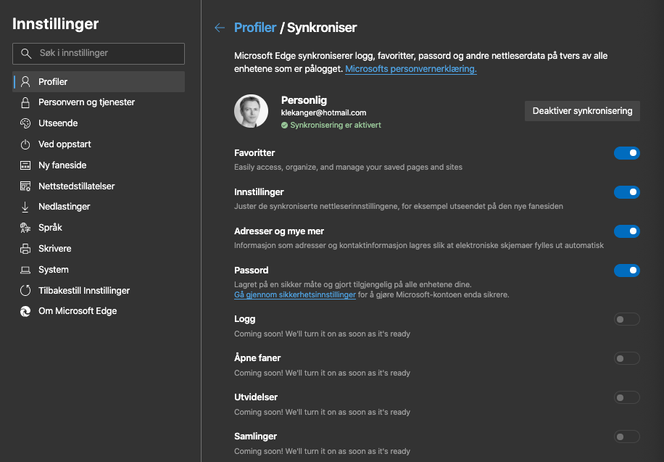The height and width of the screenshot is (462, 664).
Task: Click the Innstillinger sidebar heading
Action: coord(55,24)
